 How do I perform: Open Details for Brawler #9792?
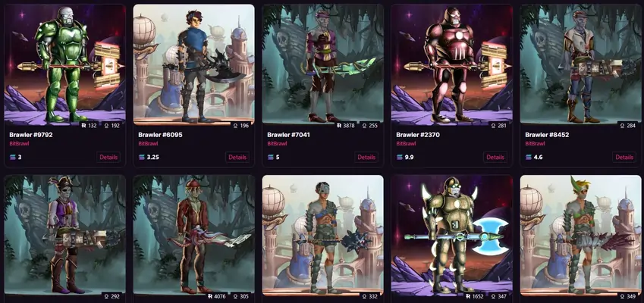coord(108,157)
